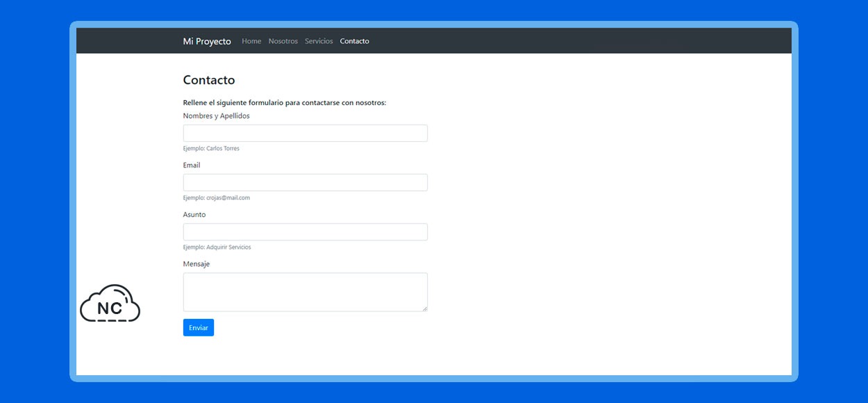This screenshot has width=868, height=403.
Task: Focus the Nombres y Apellidos input field
Action: coord(306,133)
